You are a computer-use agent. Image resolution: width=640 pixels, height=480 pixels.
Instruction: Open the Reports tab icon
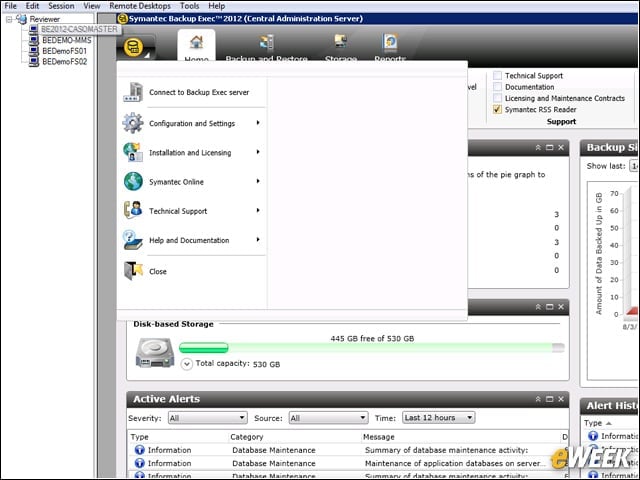tap(390, 42)
